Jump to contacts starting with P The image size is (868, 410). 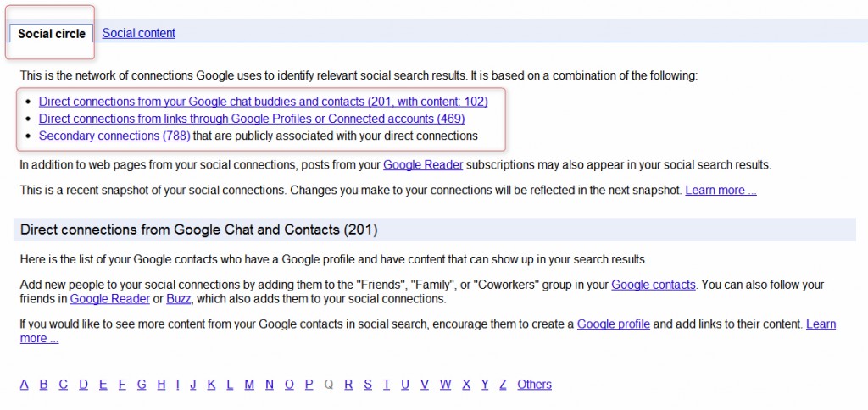(x=309, y=385)
